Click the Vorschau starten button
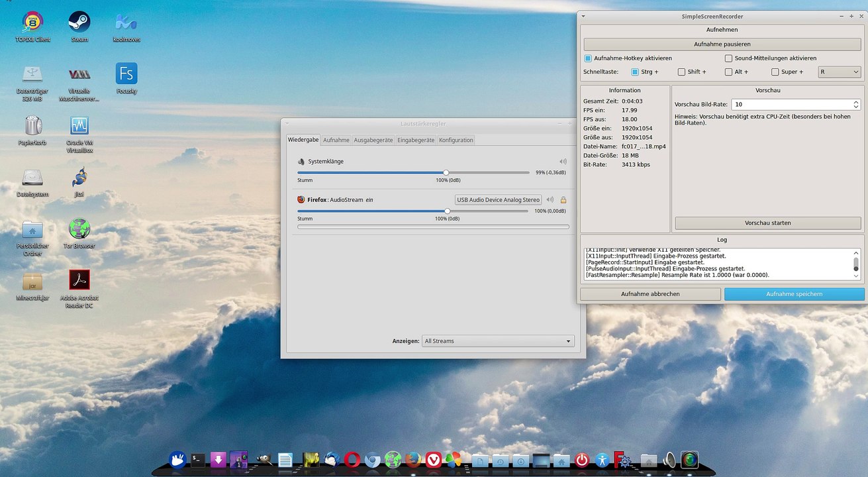Viewport: 868px width, 477px height. (768, 223)
